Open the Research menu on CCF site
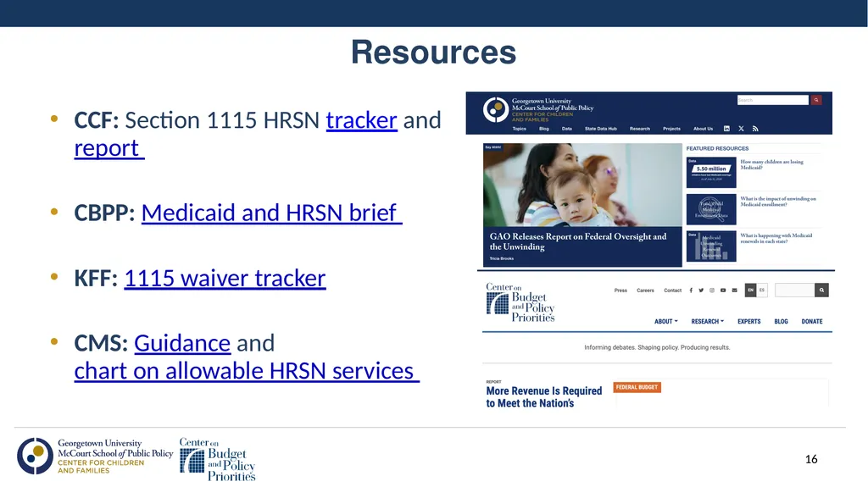 [x=640, y=129]
